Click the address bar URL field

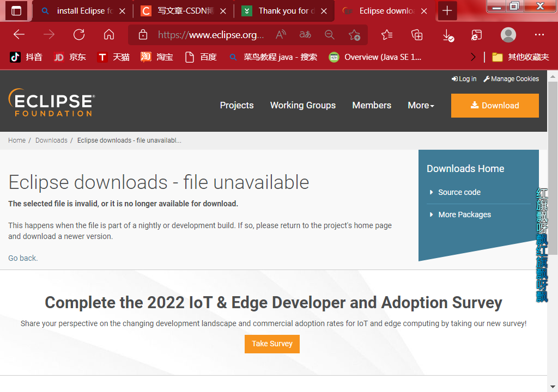(x=211, y=35)
